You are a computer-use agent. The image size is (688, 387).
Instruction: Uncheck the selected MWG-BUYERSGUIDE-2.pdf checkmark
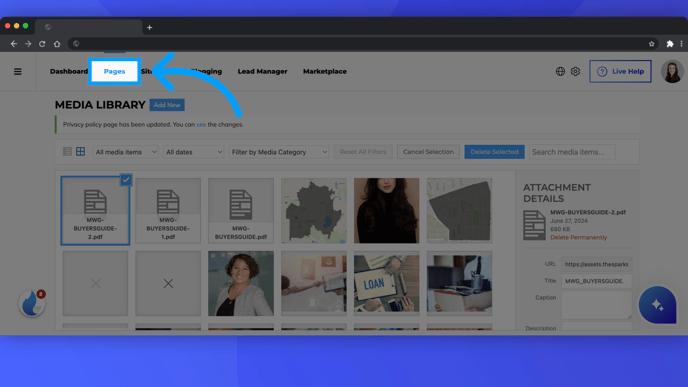point(126,179)
